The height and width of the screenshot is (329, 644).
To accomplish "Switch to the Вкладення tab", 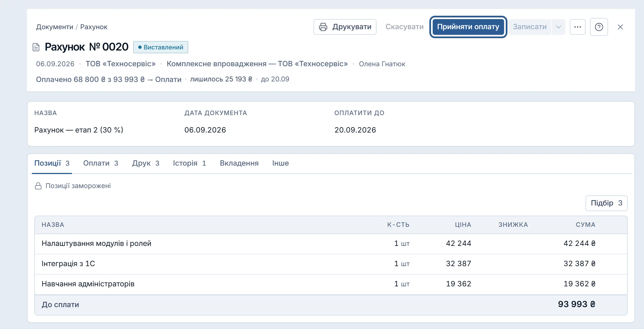I will pos(239,163).
